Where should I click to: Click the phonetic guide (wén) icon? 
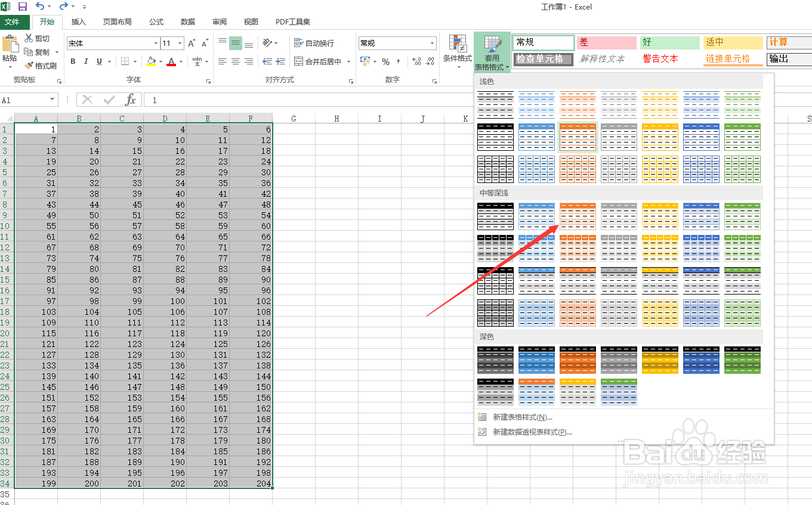pos(196,61)
